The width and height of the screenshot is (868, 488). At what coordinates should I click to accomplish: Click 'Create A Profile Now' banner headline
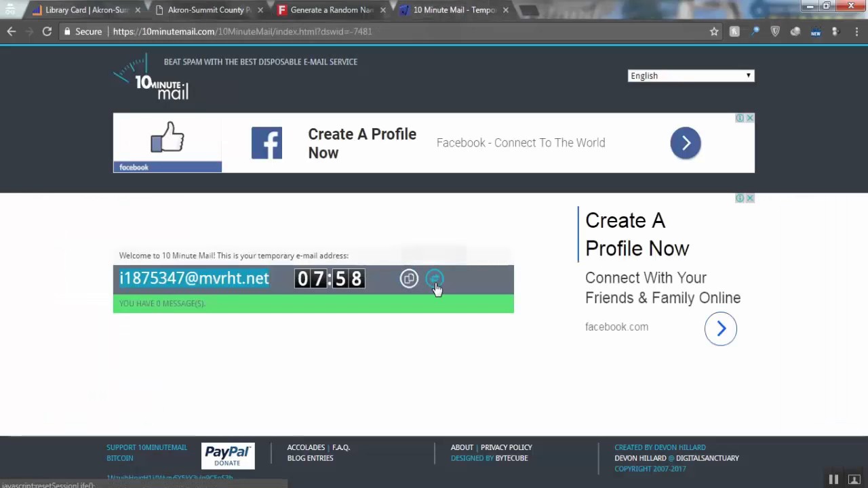(362, 144)
